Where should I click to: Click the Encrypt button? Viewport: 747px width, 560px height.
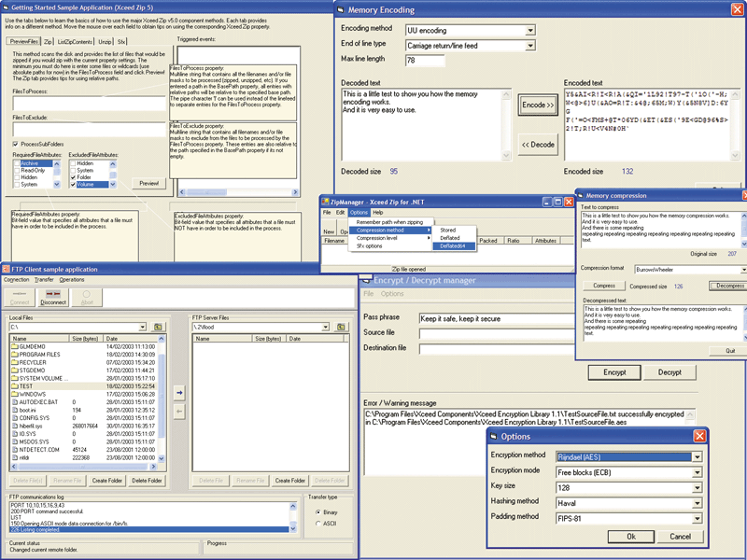(614, 372)
